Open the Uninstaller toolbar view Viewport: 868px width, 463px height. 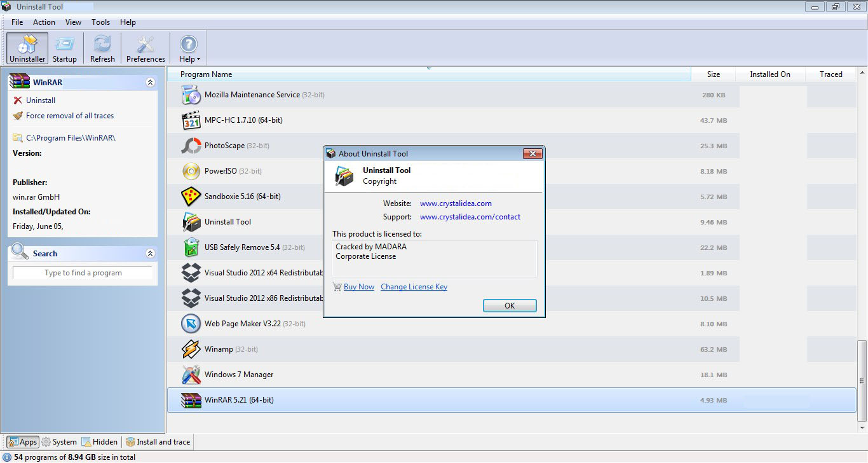point(27,48)
